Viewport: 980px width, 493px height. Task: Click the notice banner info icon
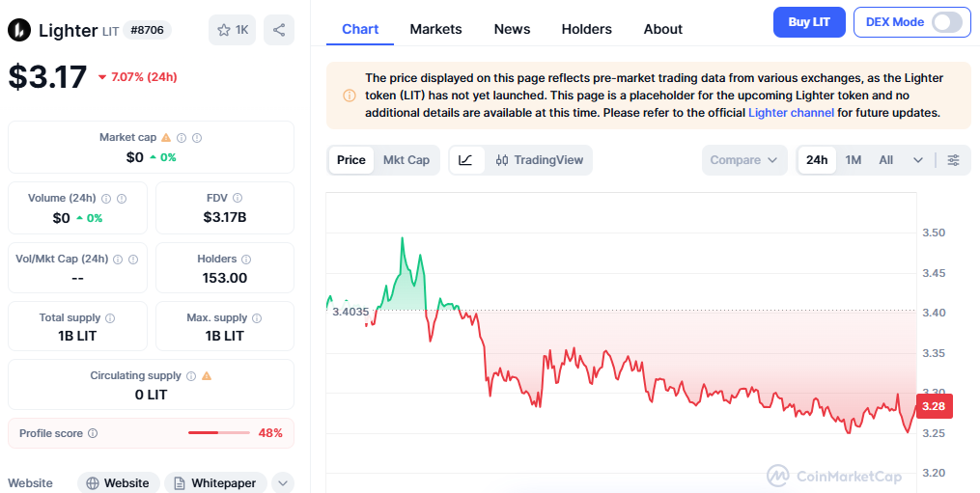350,96
